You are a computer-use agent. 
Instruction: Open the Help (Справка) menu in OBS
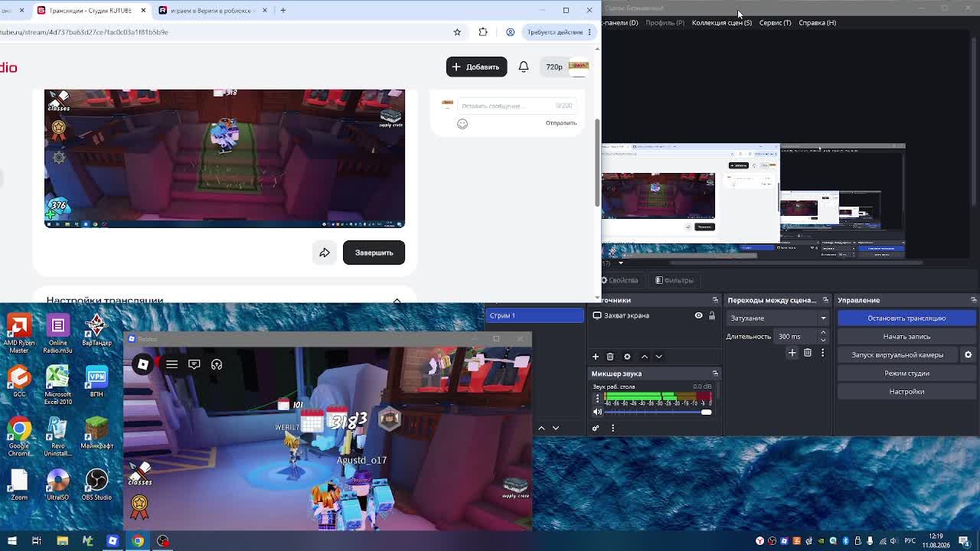click(817, 23)
